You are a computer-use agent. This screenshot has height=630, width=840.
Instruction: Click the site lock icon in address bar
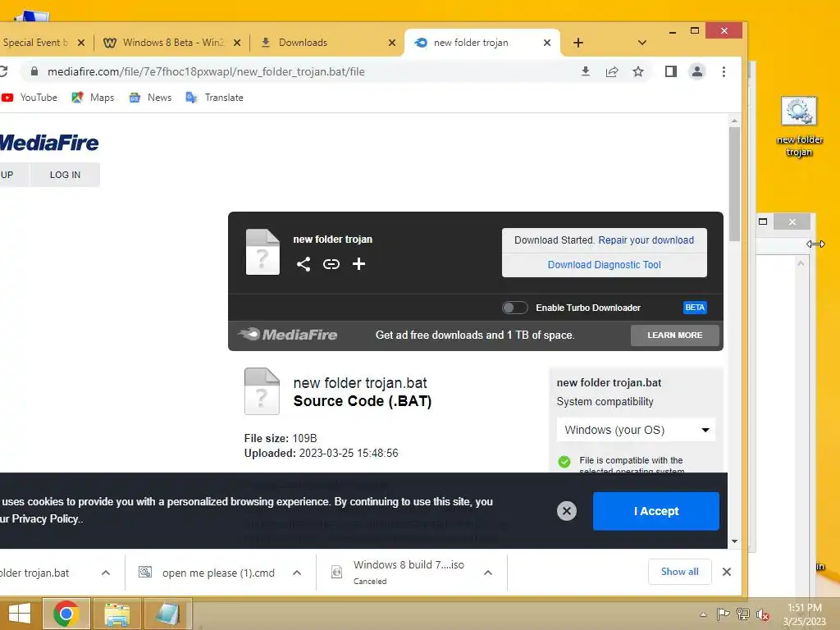34,71
